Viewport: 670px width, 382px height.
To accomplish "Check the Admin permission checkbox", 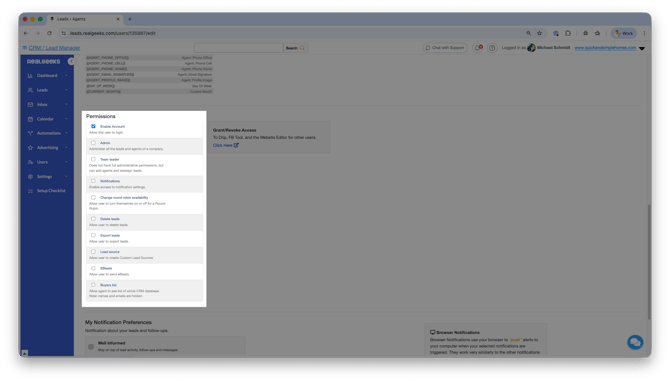I will pyautogui.click(x=93, y=143).
